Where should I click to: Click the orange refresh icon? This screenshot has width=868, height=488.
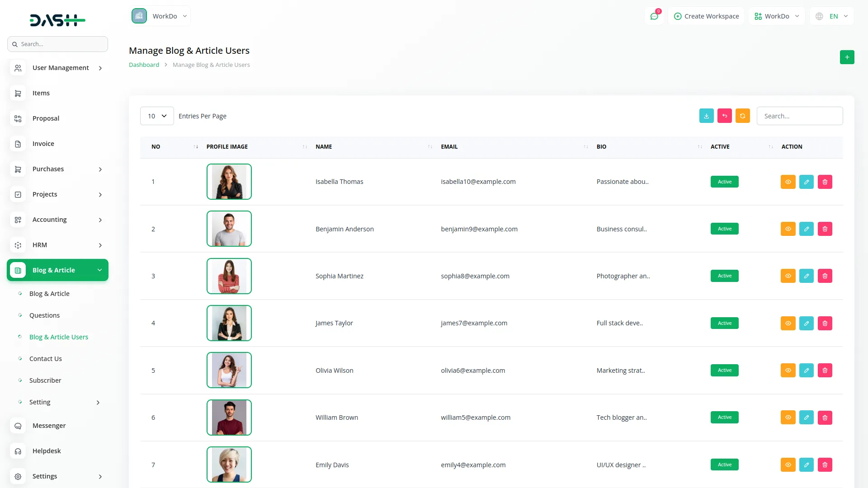tap(742, 116)
